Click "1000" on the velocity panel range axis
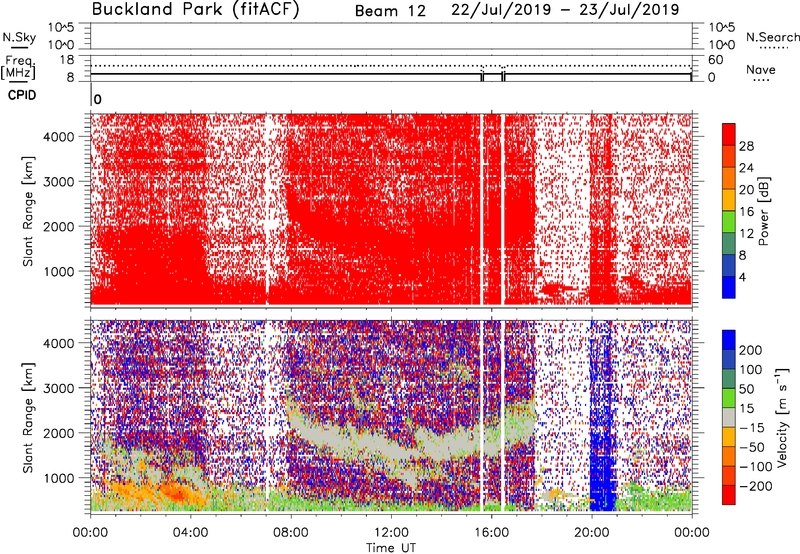 pyautogui.click(x=59, y=478)
